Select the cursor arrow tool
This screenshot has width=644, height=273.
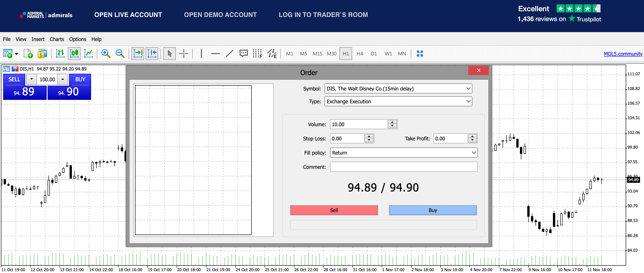pyautogui.click(x=170, y=54)
